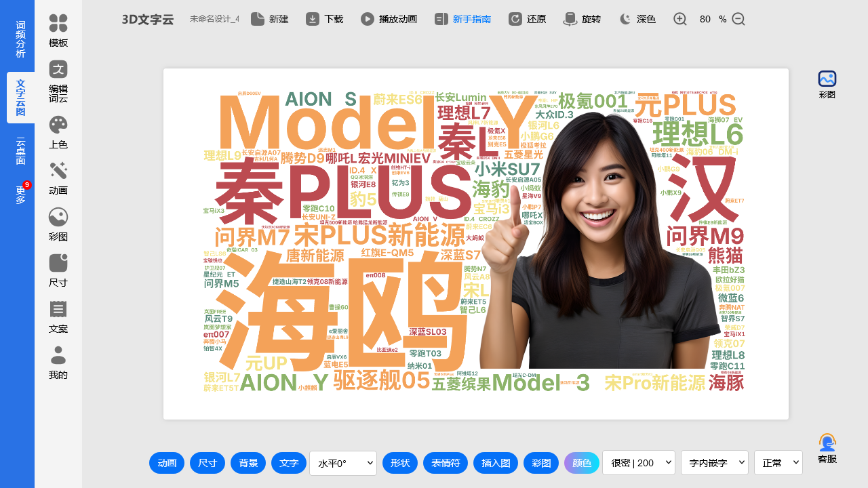Rotate the canvas with 旋转
This screenshot has height=488, width=868.
[x=583, y=19]
